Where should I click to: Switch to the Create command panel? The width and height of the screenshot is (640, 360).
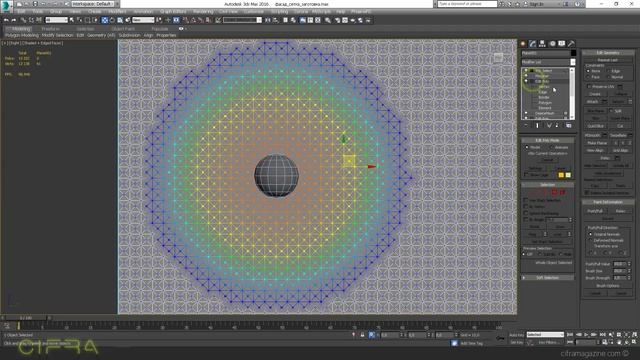(x=523, y=43)
